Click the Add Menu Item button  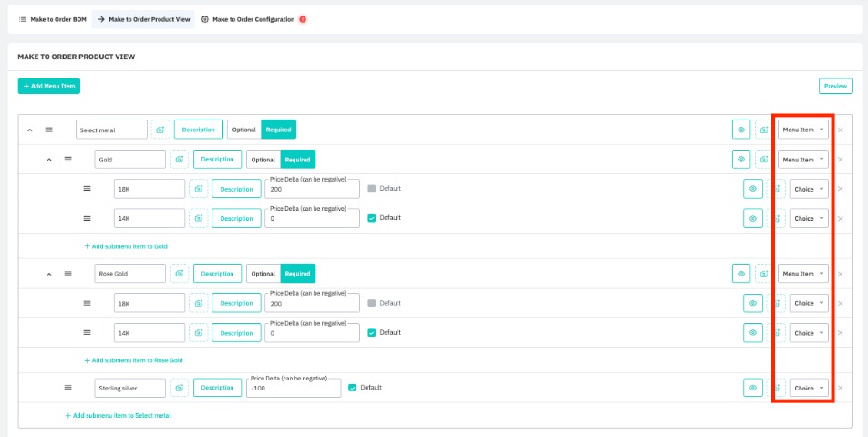[49, 86]
